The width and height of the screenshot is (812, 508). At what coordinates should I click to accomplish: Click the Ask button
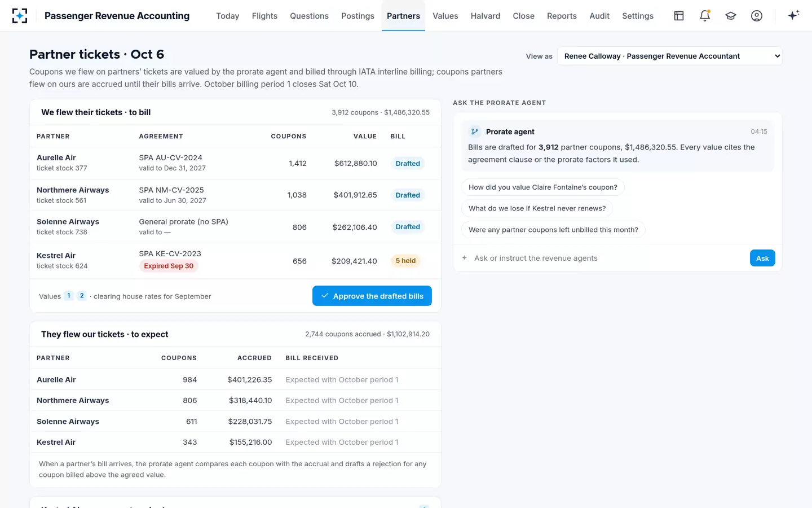click(762, 258)
